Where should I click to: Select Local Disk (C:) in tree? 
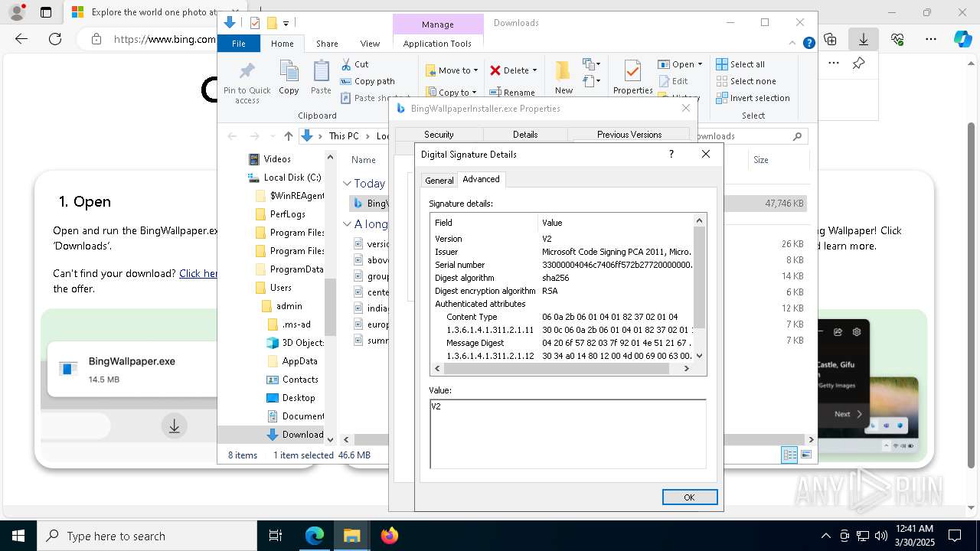pos(285,178)
